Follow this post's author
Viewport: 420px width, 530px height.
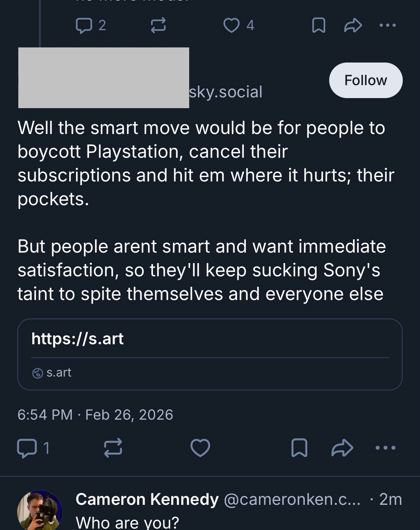[365, 80]
